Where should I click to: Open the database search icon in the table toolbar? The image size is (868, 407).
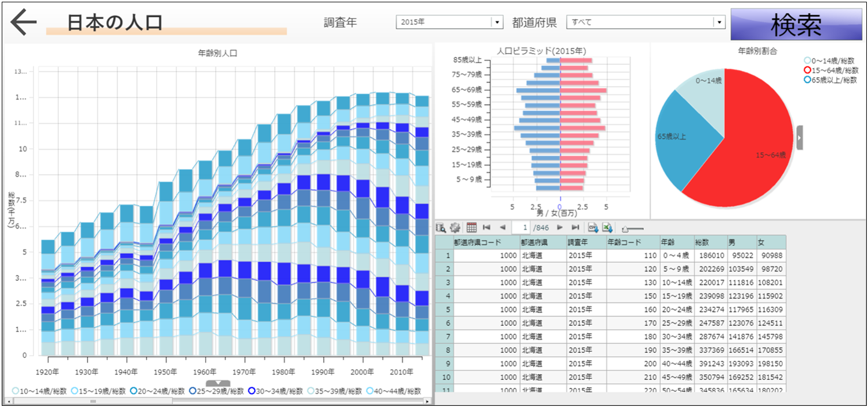pyautogui.click(x=441, y=228)
